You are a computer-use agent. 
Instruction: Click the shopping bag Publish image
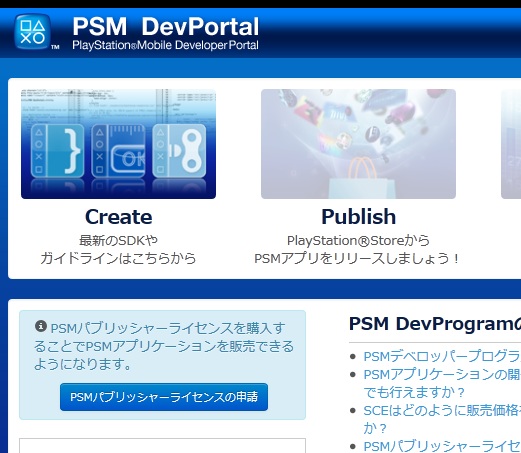click(358, 144)
